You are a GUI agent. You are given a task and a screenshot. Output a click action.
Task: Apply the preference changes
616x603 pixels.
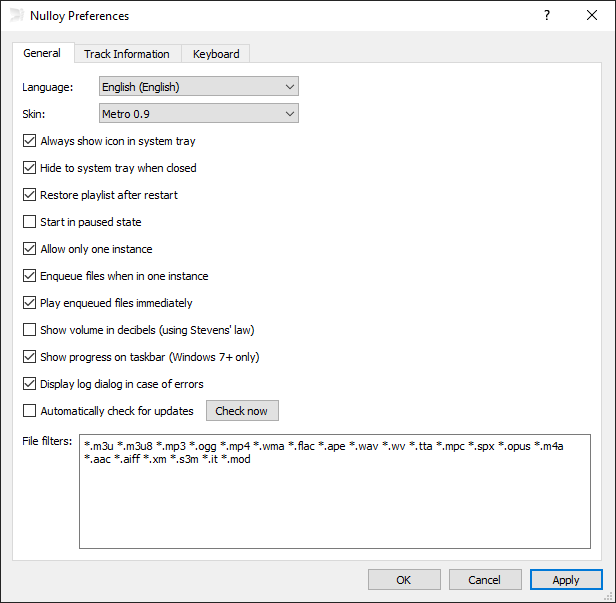[x=566, y=580]
